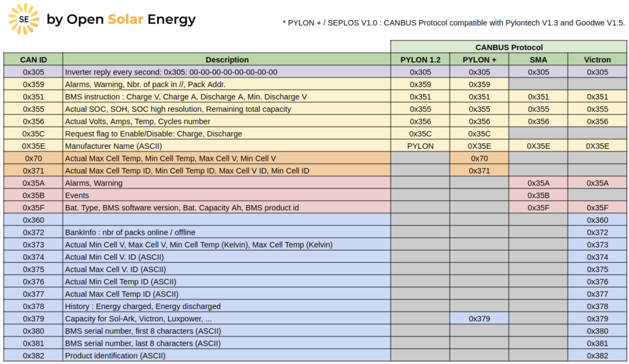Image resolution: width=629 pixels, height=364 pixels.
Task: Select 'Actual Max Cell V. ID (ASCII)' cell
Action: (227, 269)
